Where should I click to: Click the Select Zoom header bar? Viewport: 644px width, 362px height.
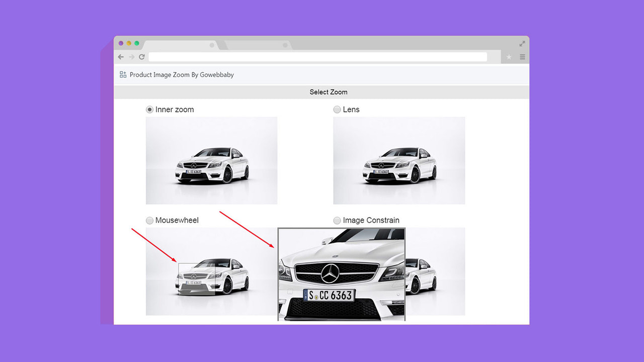click(329, 92)
